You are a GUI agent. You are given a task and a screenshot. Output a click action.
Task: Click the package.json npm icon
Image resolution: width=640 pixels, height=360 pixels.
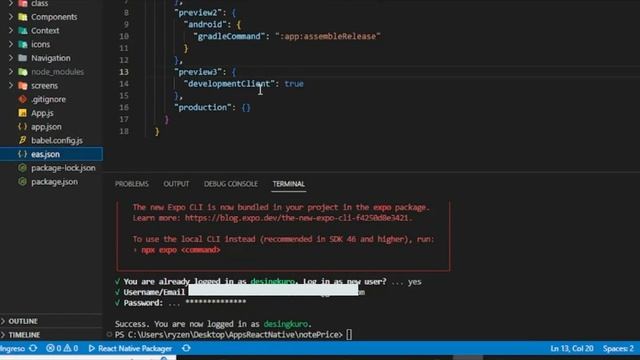coord(22,182)
